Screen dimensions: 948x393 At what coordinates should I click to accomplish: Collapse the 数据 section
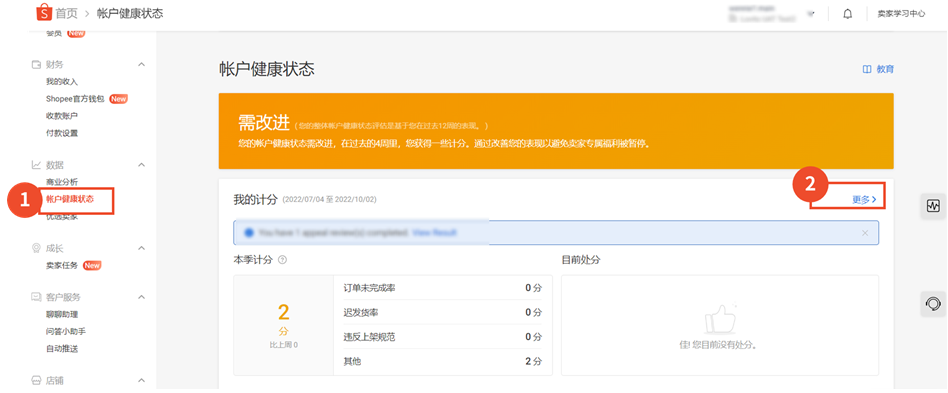(x=141, y=164)
